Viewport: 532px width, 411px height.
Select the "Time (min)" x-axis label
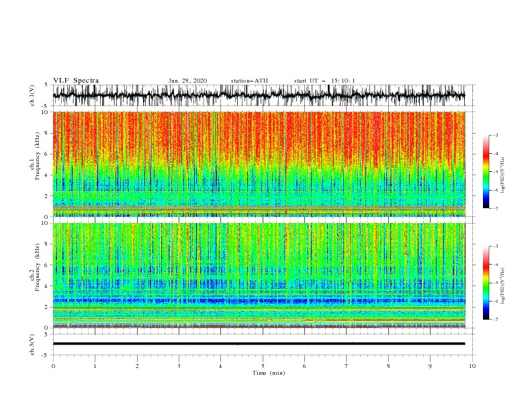click(x=269, y=373)
